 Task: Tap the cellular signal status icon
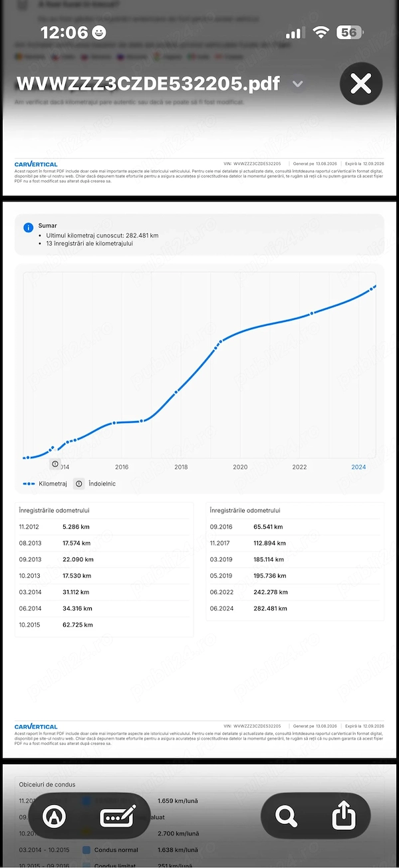[x=295, y=33]
